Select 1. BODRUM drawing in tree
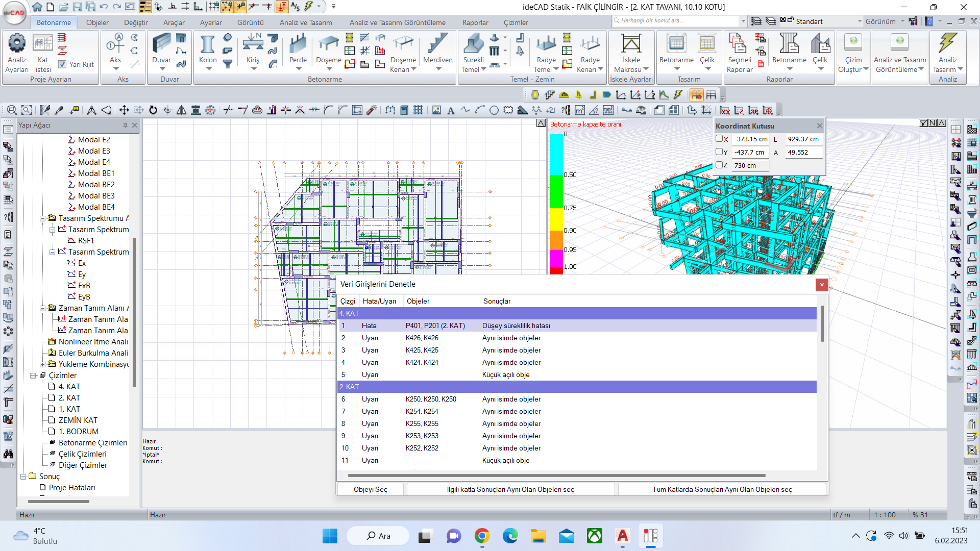 tap(78, 432)
